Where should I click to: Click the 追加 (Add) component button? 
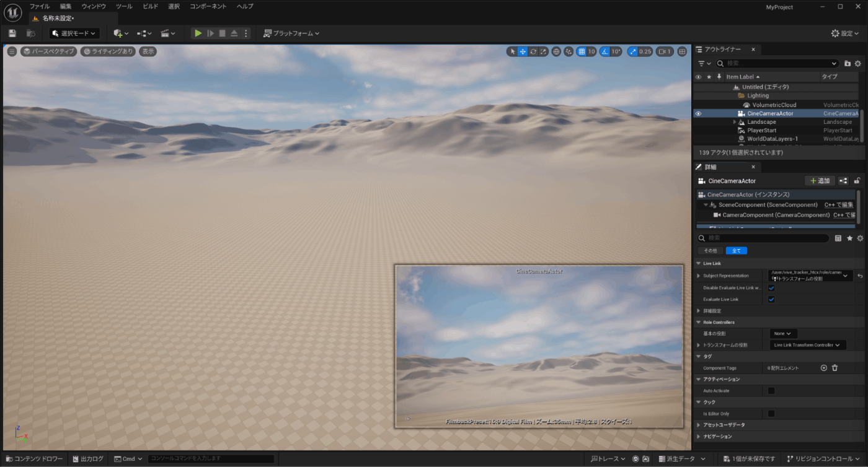pyautogui.click(x=819, y=181)
